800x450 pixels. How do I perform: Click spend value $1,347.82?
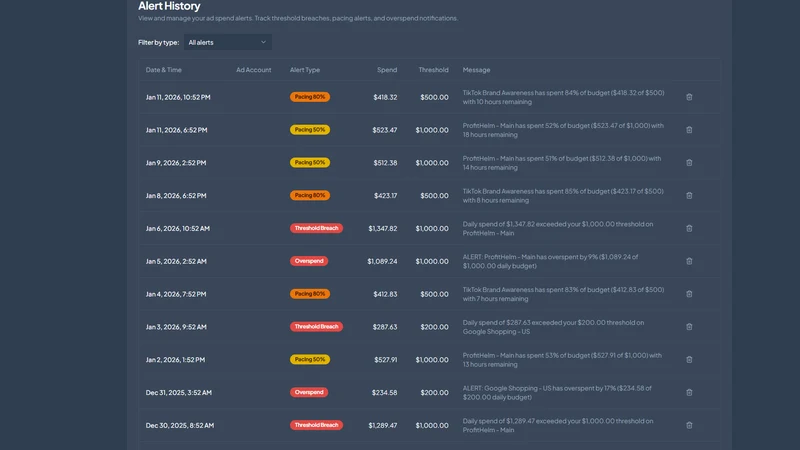tap(383, 229)
